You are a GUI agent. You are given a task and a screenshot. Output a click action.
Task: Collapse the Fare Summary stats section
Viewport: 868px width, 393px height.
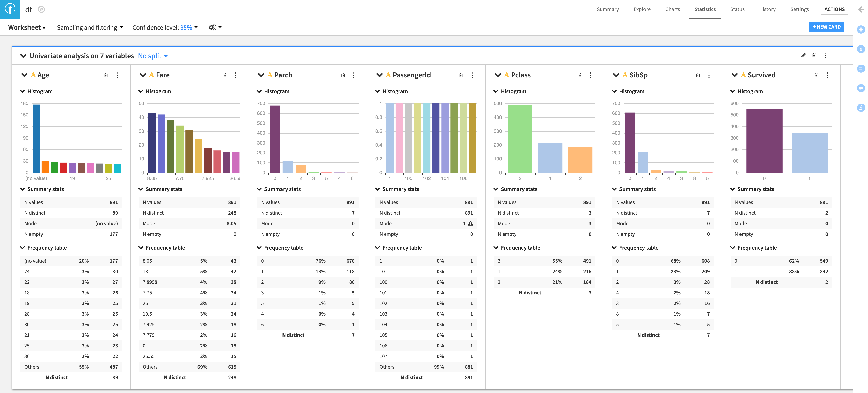click(141, 189)
